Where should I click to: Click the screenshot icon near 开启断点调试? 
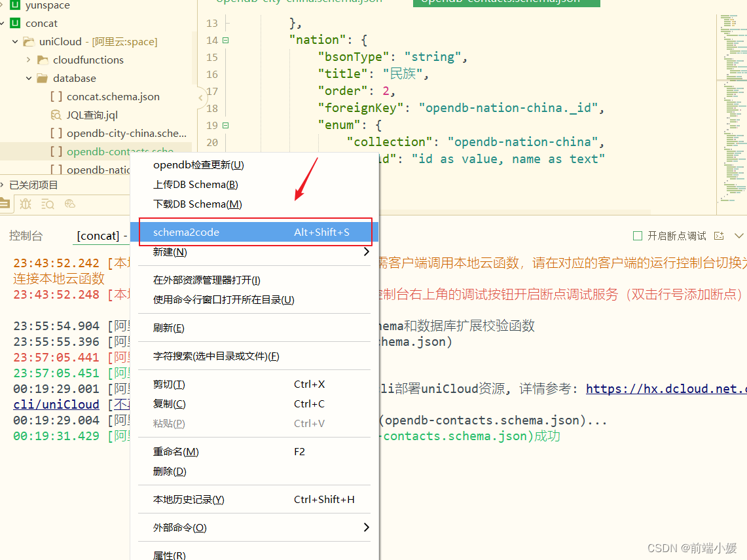718,235
